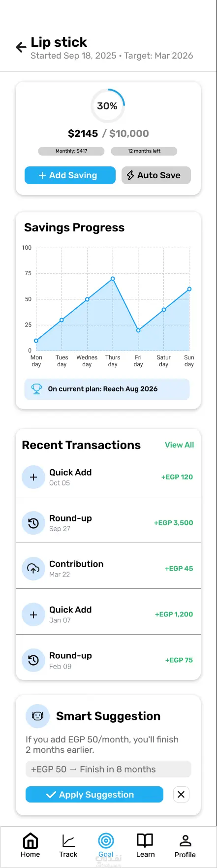Screen dimensions: 217x868
Task: Select the Friday chart data point
Action: coord(138,330)
